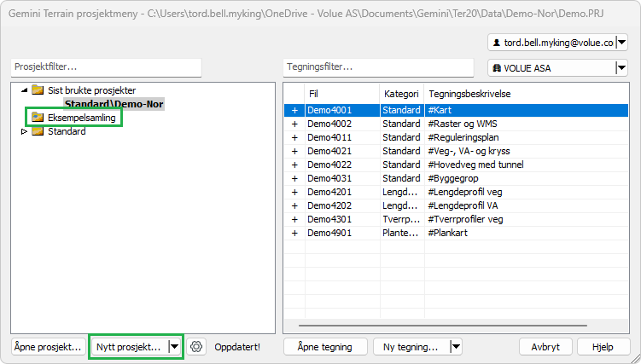Select the Standard\Demo-Nor project item

(x=114, y=103)
